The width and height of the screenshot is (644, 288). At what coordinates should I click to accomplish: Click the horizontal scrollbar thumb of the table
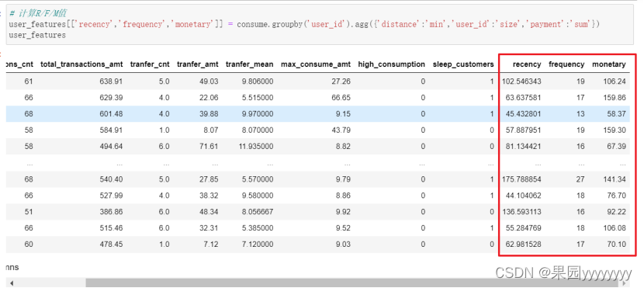pyautogui.click(x=352, y=283)
